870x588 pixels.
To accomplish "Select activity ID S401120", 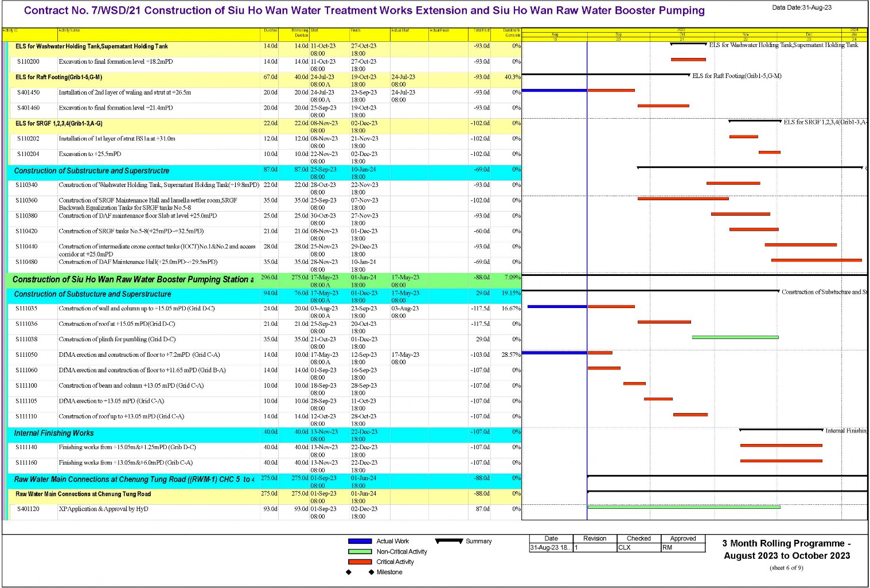I will coord(28,509).
